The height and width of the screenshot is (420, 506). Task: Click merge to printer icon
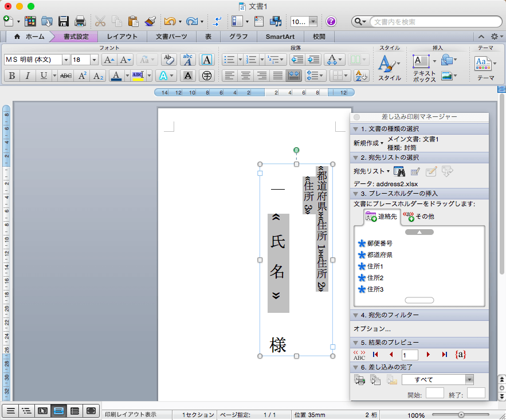tap(359, 379)
